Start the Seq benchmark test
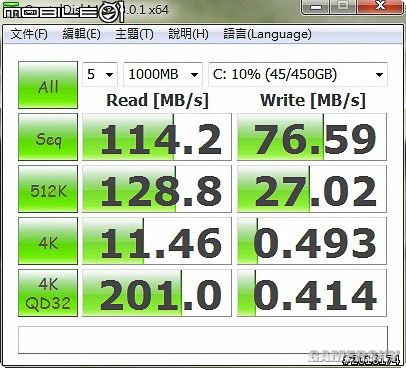Image resolution: width=406 pixels, height=368 pixels. pyautogui.click(x=48, y=137)
